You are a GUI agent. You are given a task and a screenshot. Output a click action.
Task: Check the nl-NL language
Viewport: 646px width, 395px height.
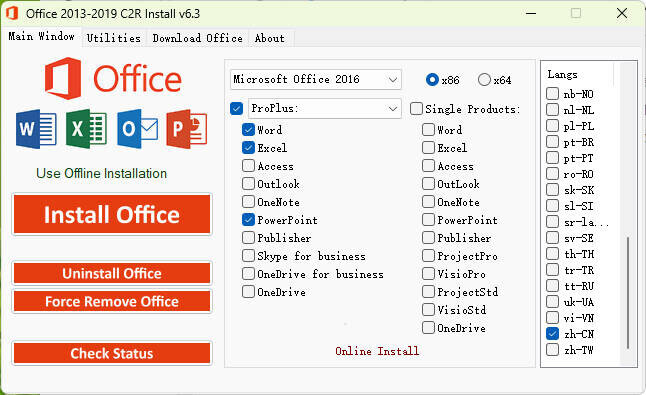552,110
